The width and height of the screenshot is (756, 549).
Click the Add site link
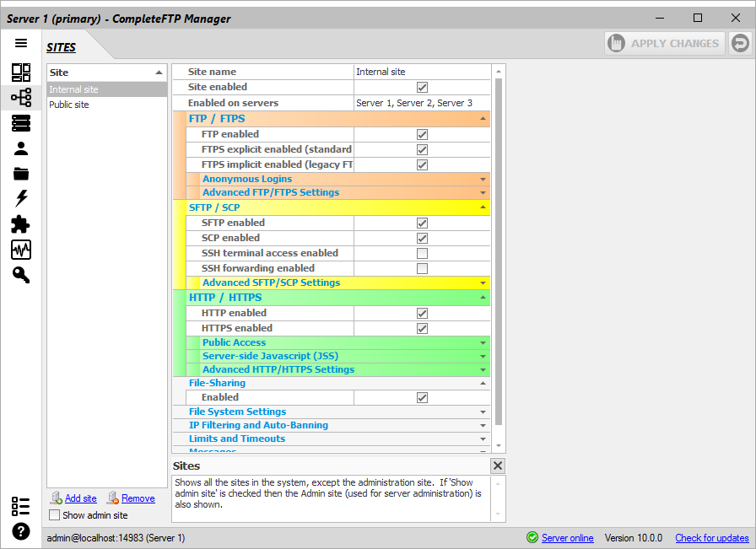(x=80, y=498)
